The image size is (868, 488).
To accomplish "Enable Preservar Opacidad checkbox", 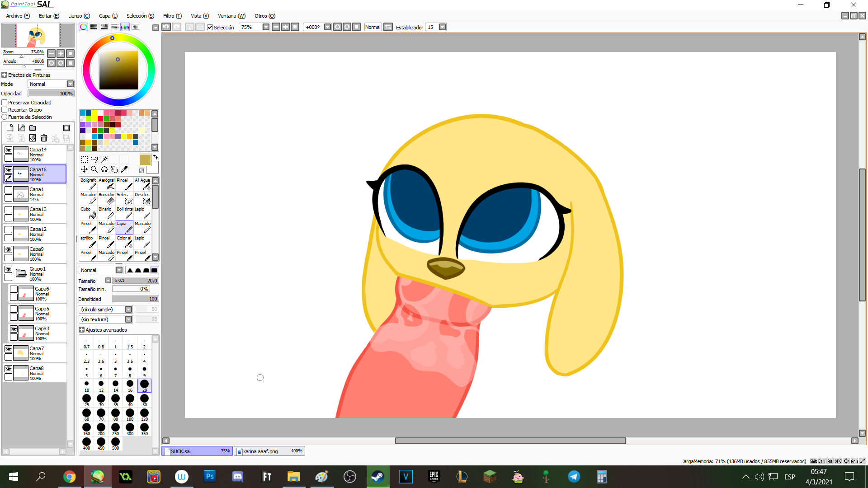I will (5, 103).
